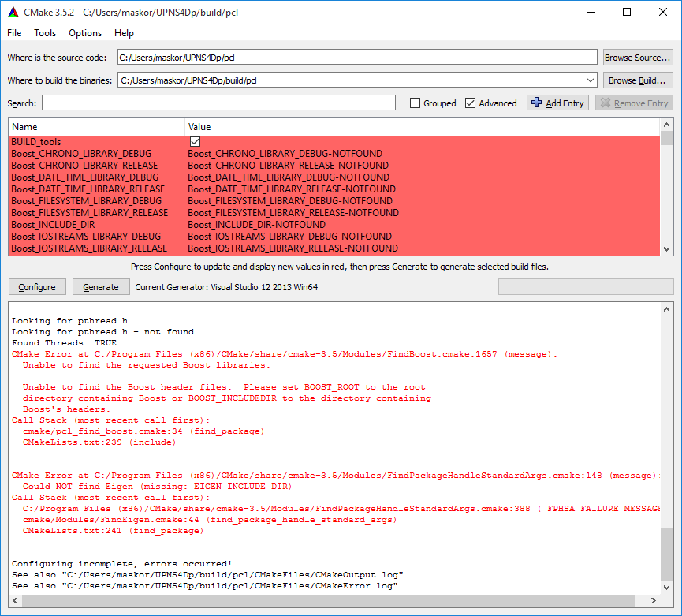This screenshot has height=616, width=682.
Task: Click the Browse Build button
Action: [x=638, y=80]
